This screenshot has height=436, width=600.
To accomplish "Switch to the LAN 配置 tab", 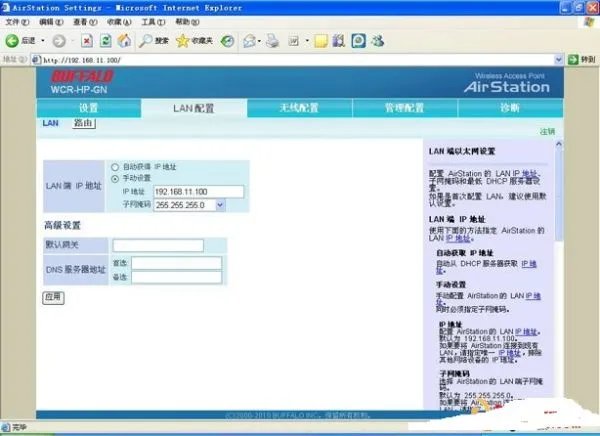I will coord(194,108).
